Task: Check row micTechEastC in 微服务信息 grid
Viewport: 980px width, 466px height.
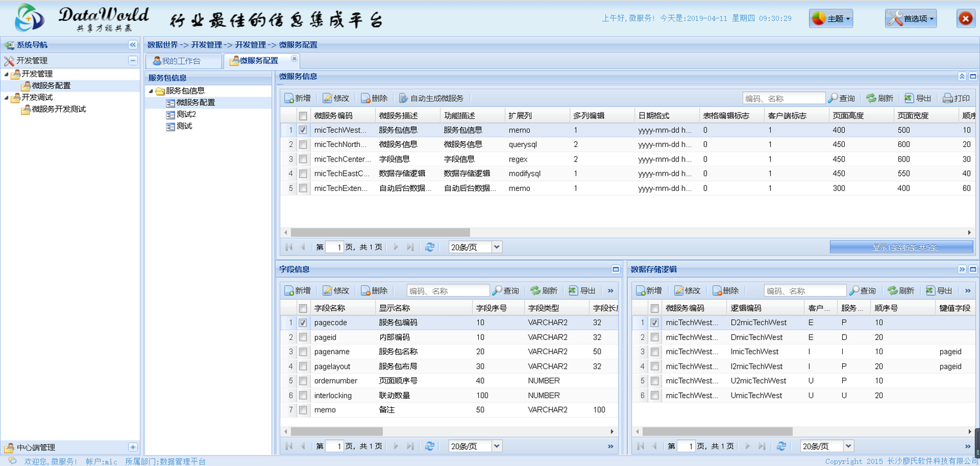Action: pyautogui.click(x=302, y=173)
